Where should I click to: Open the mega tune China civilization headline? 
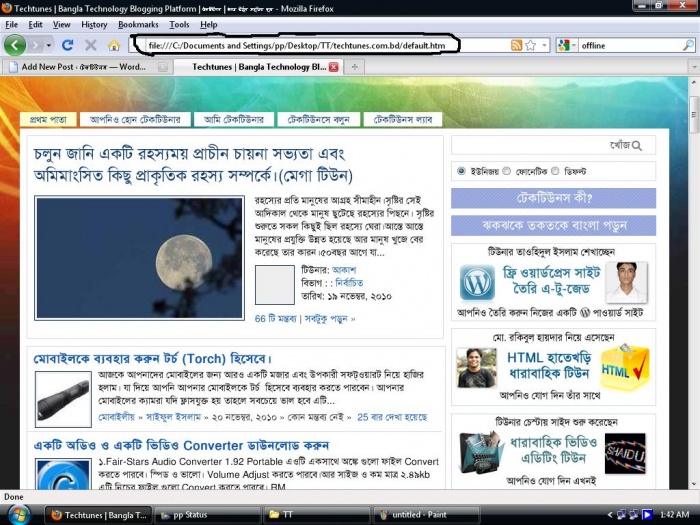coord(193,164)
